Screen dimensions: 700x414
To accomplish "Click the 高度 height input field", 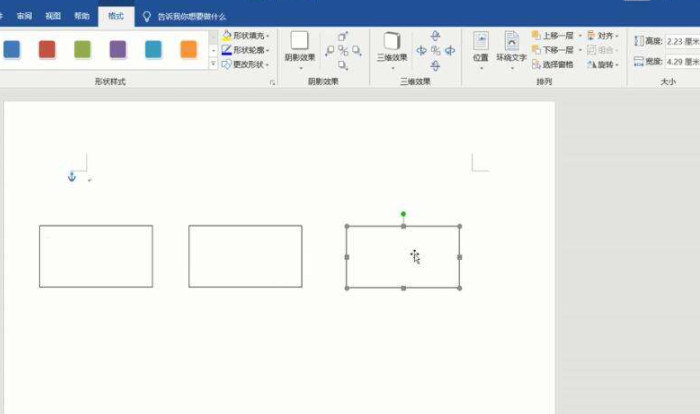I will click(x=680, y=41).
